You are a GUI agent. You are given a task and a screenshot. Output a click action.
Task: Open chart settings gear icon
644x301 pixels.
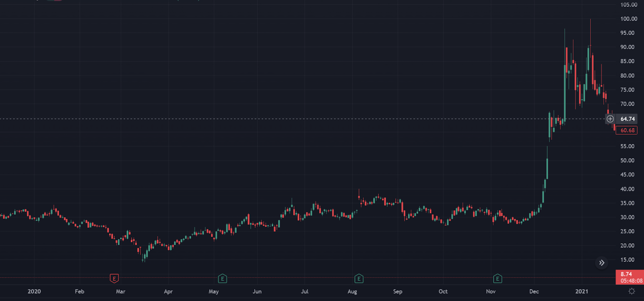tap(632, 291)
